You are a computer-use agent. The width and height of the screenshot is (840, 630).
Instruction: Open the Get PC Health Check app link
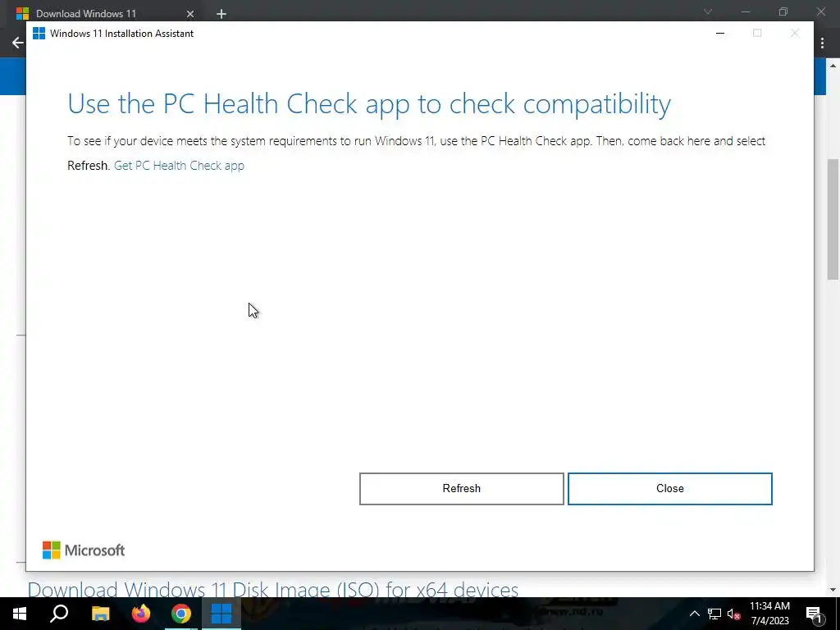179,166
